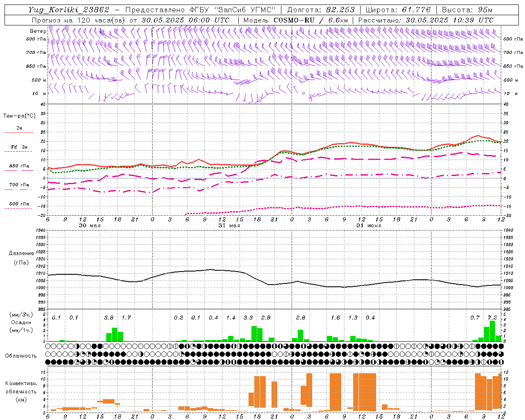
Task: Click the tallest green precipitation bar below 7.2
Action: coord(492,331)
